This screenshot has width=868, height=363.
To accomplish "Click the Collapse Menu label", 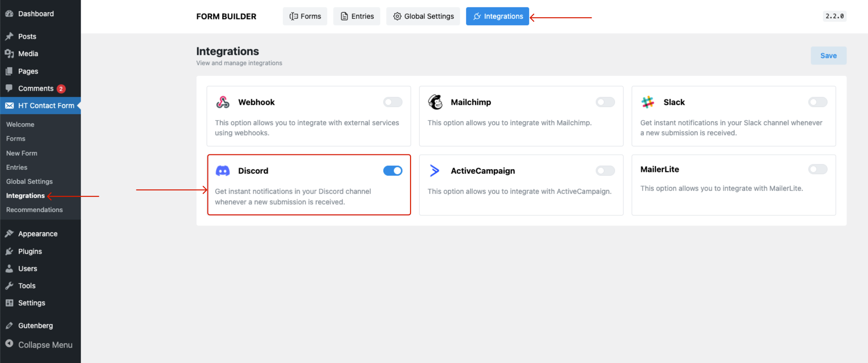I will tap(45, 345).
